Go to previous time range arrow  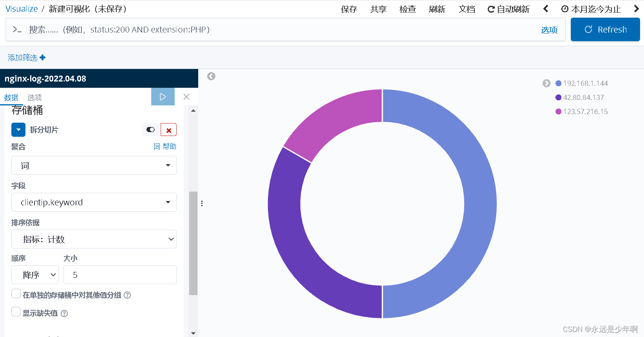(x=546, y=9)
